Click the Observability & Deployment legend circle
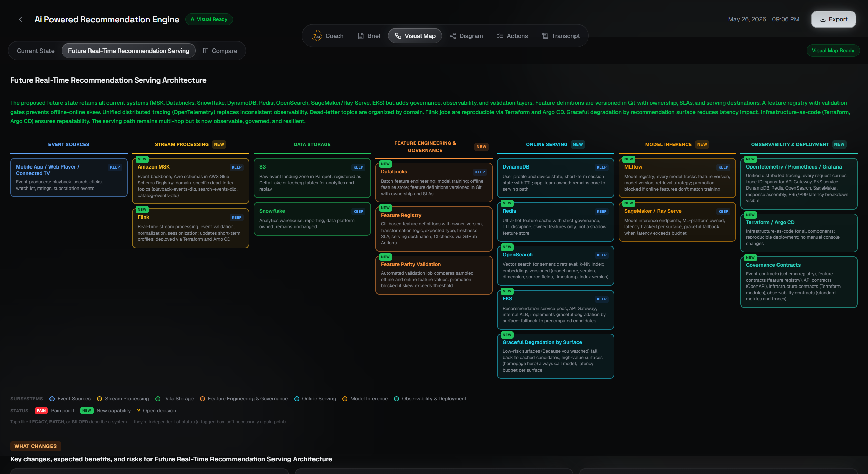868x474 pixels. [396, 399]
